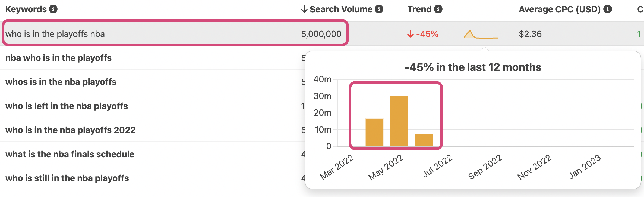Sort by the Search Volume column header
The width and height of the screenshot is (644, 197).
click(x=341, y=9)
